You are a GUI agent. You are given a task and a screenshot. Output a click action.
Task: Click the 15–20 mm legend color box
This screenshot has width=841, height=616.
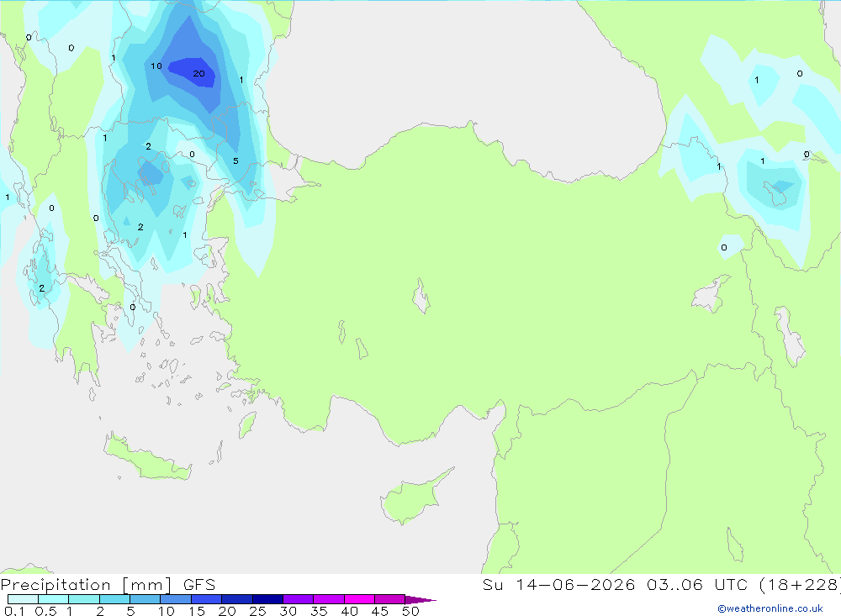pyautogui.click(x=207, y=599)
